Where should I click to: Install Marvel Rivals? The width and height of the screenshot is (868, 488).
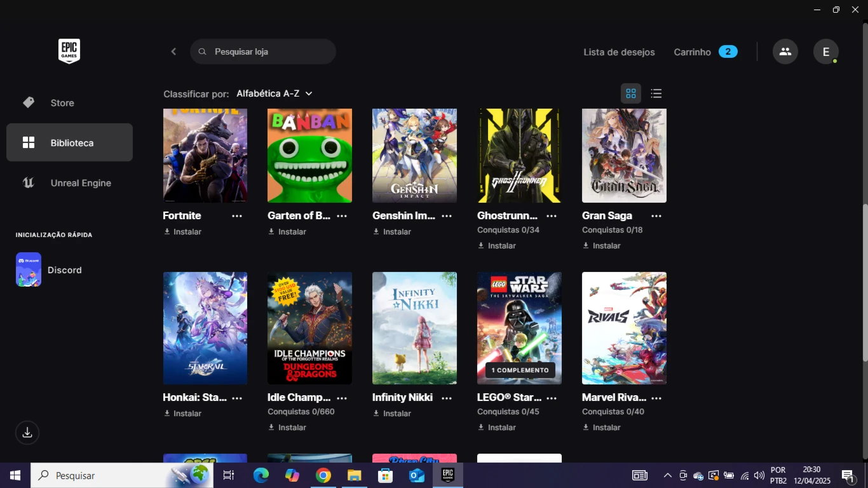(602, 428)
